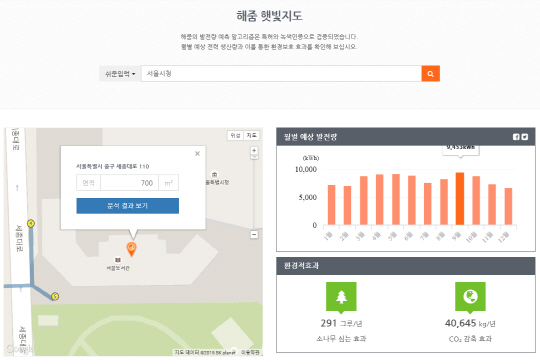
Task: Click the blue 분석 결과 보기 button
Action: pyautogui.click(x=127, y=206)
